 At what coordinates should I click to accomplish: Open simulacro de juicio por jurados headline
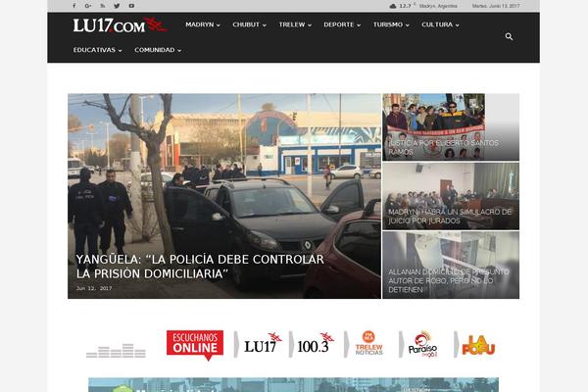[x=450, y=217]
